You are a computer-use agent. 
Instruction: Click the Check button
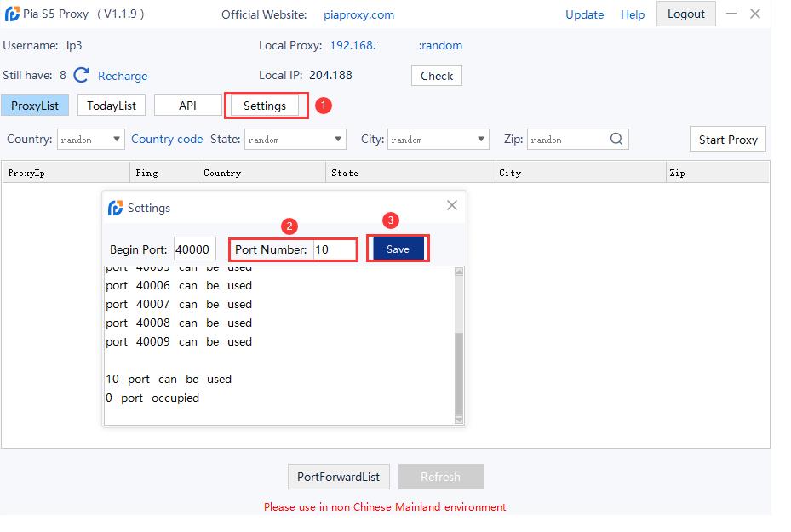[x=436, y=76]
